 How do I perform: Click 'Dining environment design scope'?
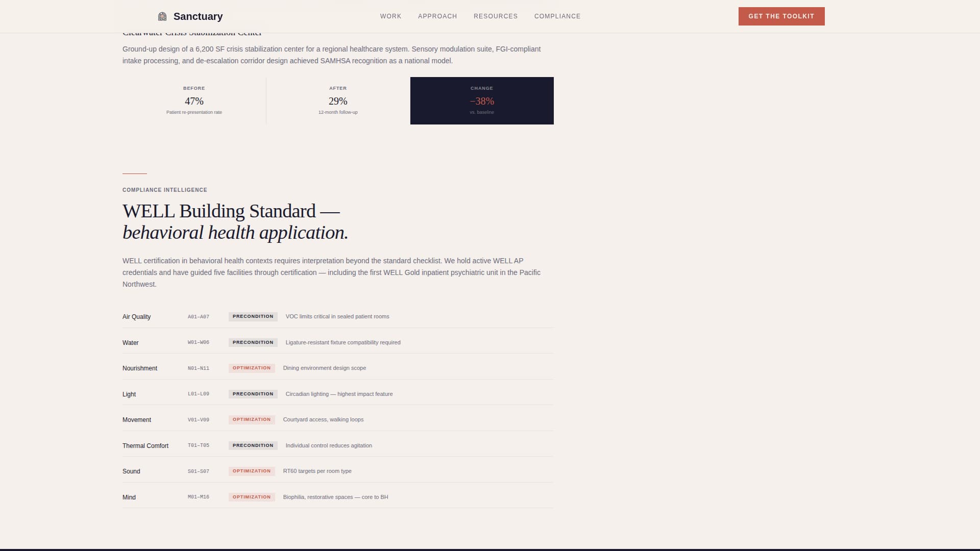(325, 368)
